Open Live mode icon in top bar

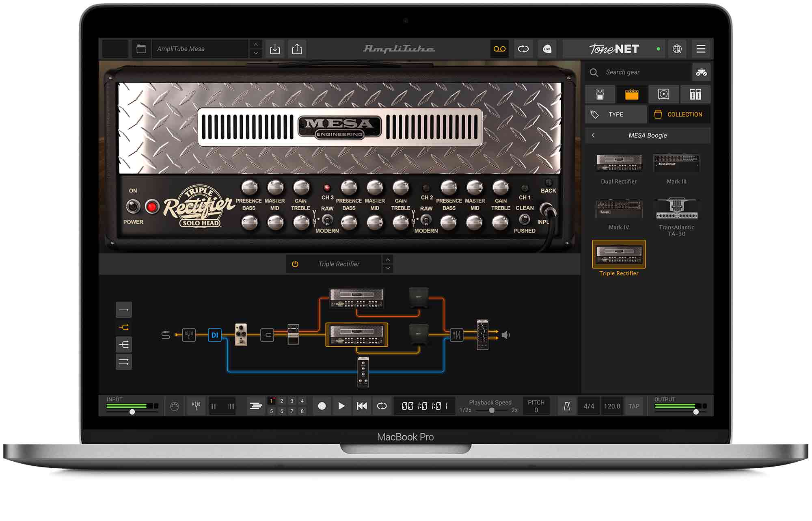(547, 49)
